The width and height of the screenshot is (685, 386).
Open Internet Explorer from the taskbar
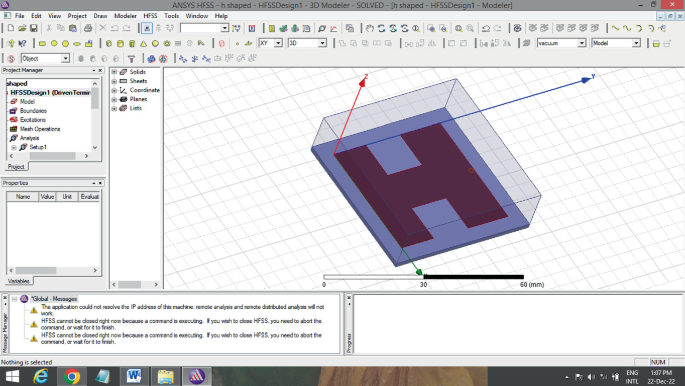pos(41,376)
